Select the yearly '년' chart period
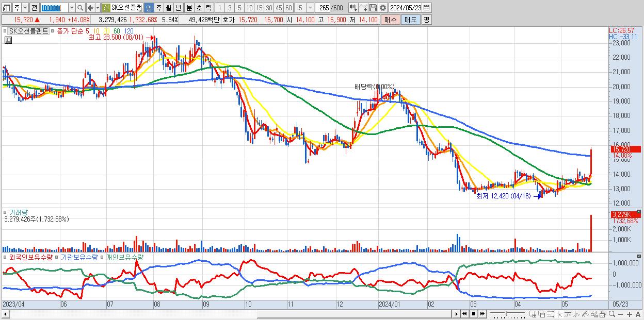 point(178,8)
